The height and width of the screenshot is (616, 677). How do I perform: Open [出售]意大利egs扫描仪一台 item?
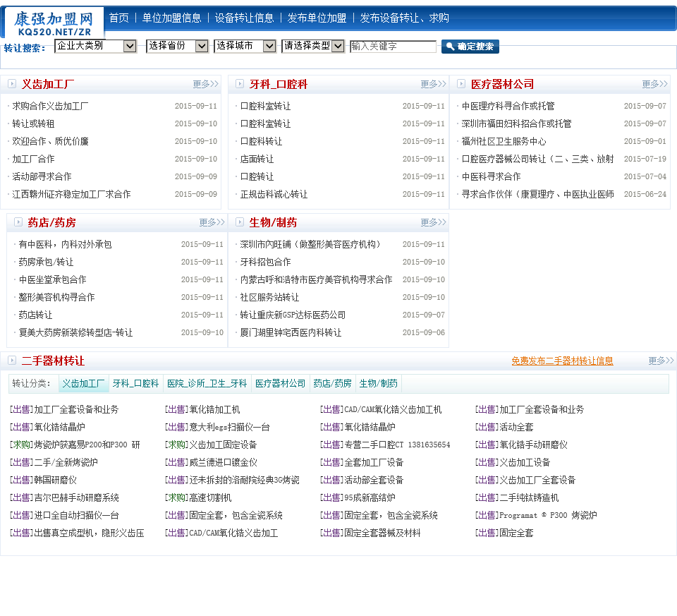click(x=217, y=427)
